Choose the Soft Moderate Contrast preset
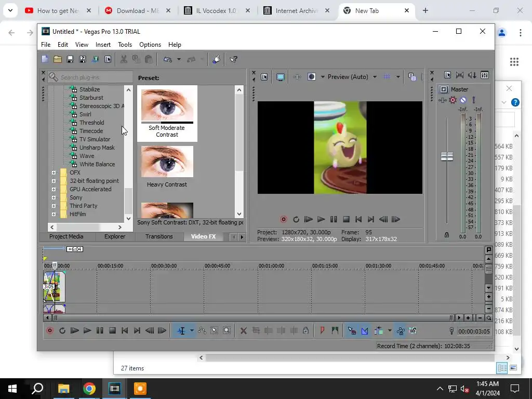 click(167, 113)
